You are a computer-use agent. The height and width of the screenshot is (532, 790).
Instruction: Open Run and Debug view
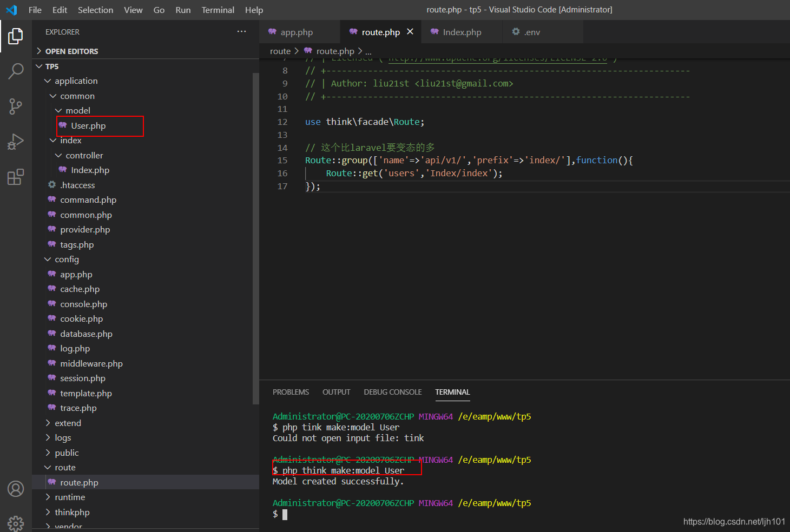coord(16,142)
